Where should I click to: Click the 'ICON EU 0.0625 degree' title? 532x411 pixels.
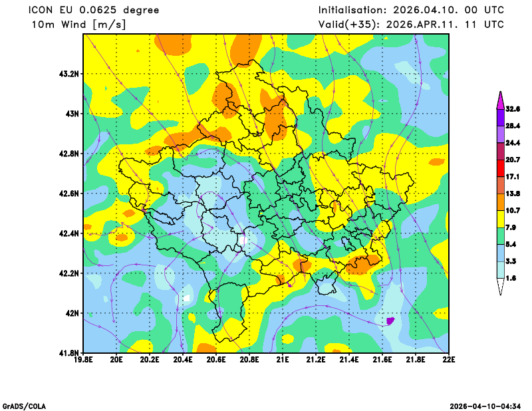coord(93,10)
